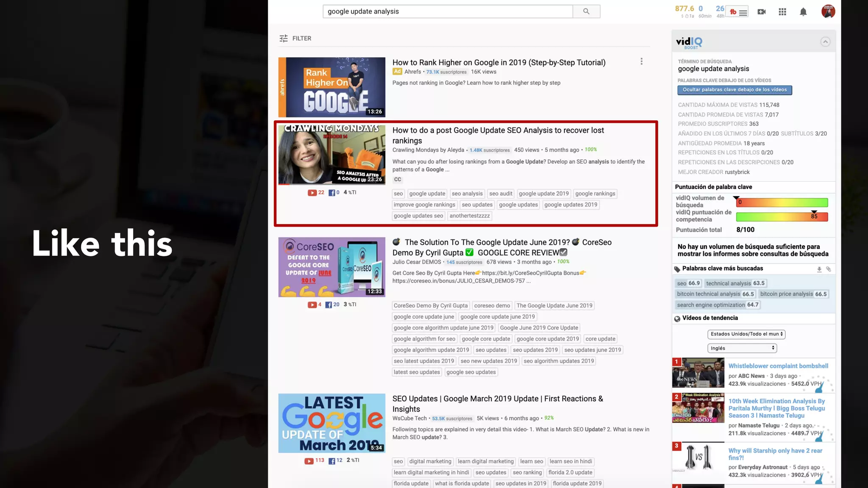This screenshot has height=488, width=868.
Task: Click the 'technical analysis 63.5' keyword chip
Action: (735, 283)
